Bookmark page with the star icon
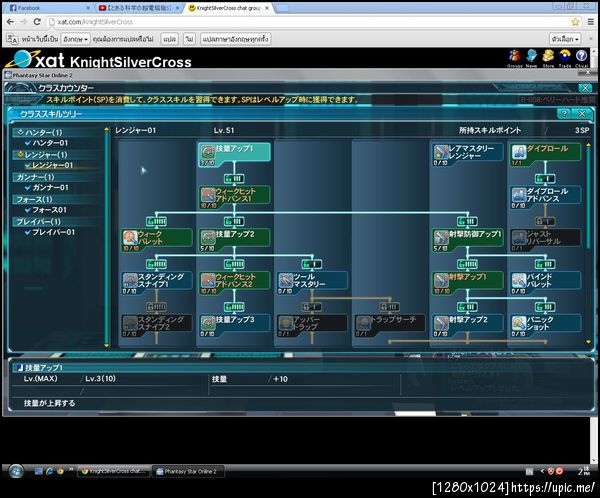 pos(575,22)
